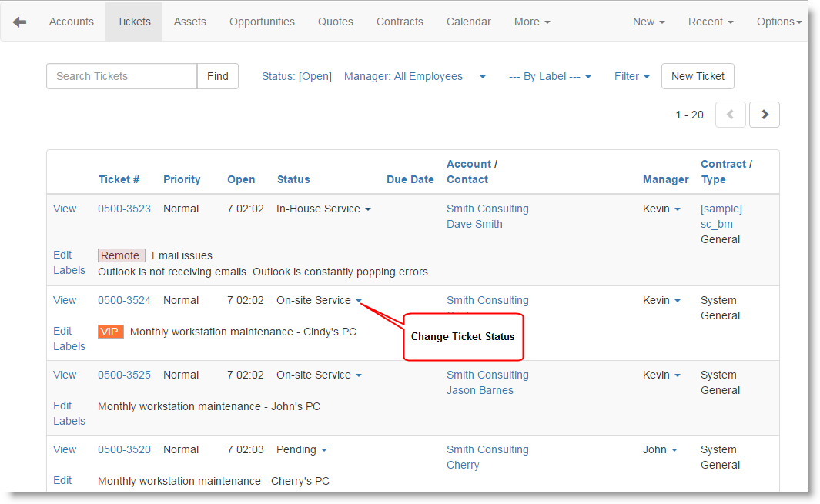Click the Search Tickets input field
The width and height of the screenshot is (820, 504).
pyautogui.click(x=122, y=76)
